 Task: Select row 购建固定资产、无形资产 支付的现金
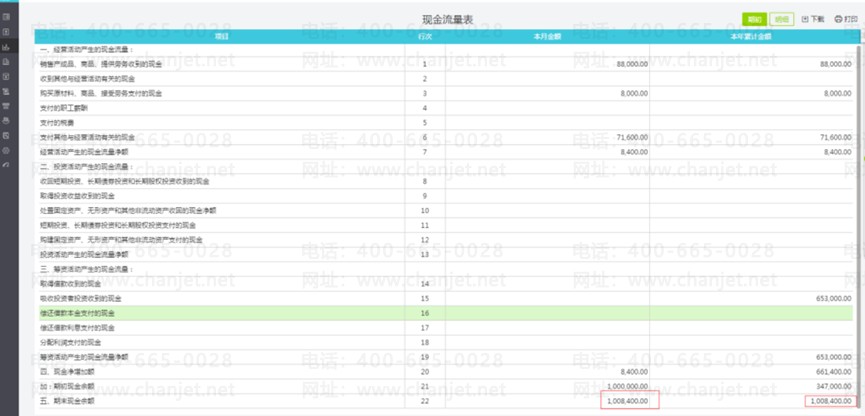(x=444, y=239)
